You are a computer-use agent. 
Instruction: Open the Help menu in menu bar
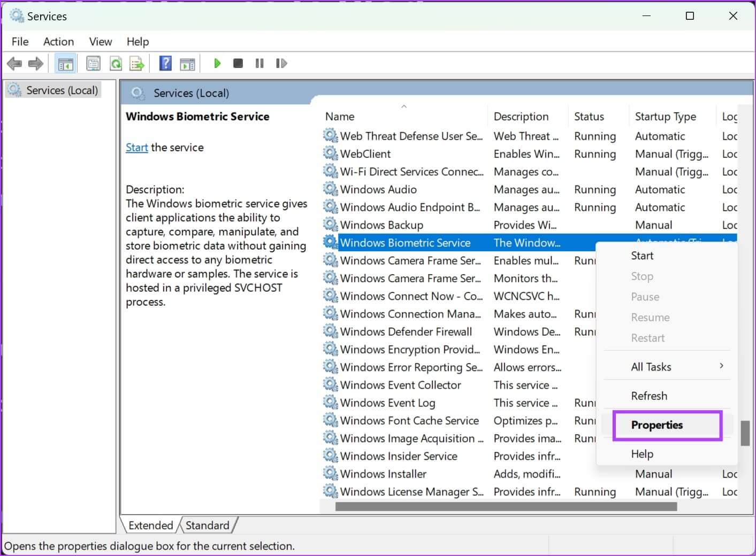click(x=138, y=41)
